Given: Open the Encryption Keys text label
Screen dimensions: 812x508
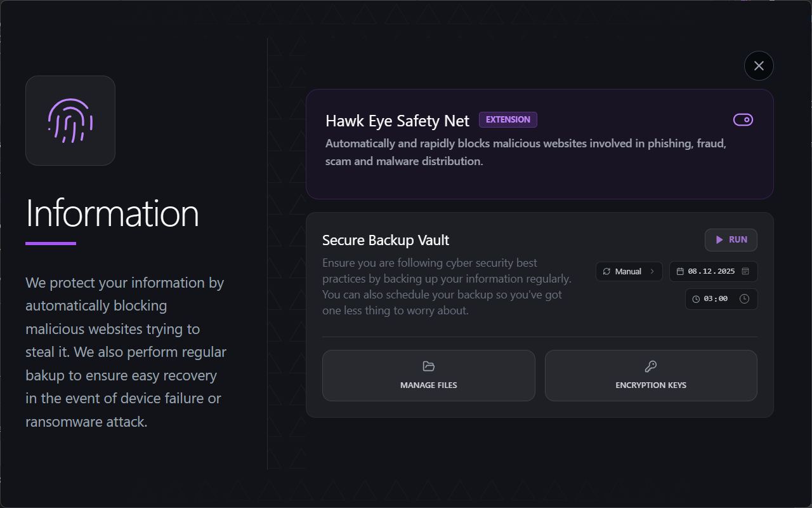Looking at the screenshot, I should click(651, 385).
